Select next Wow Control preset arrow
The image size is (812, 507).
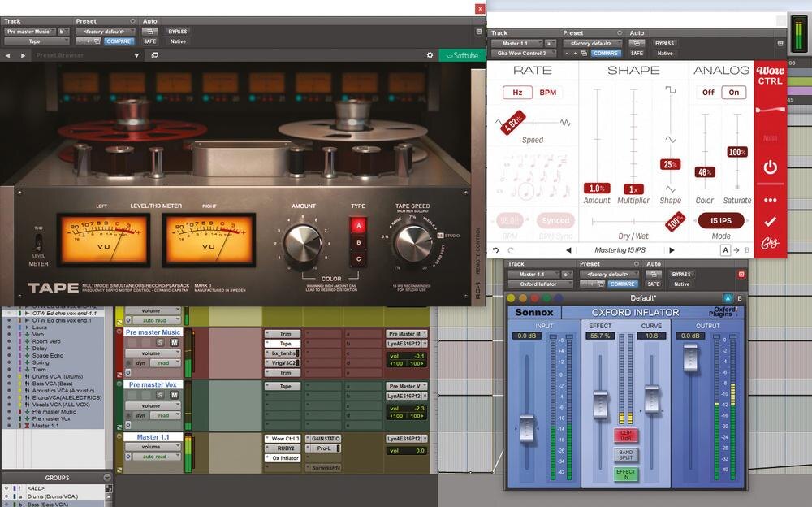[x=672, y=250]
